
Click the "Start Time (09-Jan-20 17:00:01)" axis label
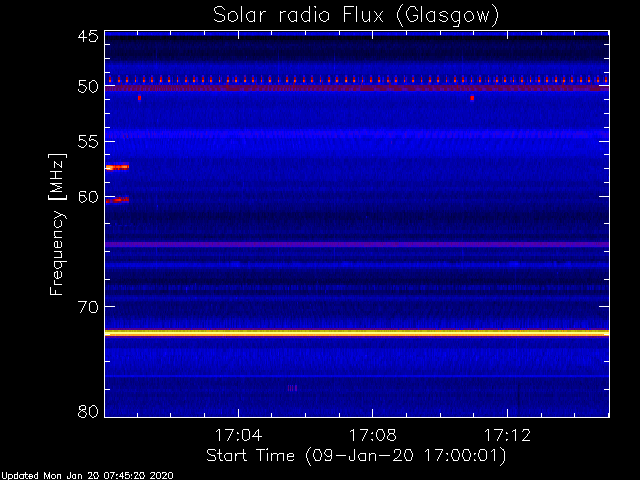[356, 456]
